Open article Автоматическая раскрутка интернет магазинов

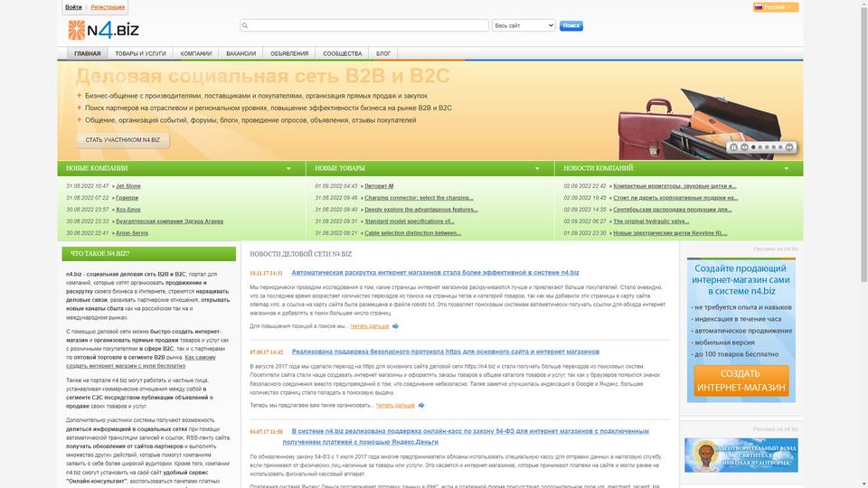point(435,272)
